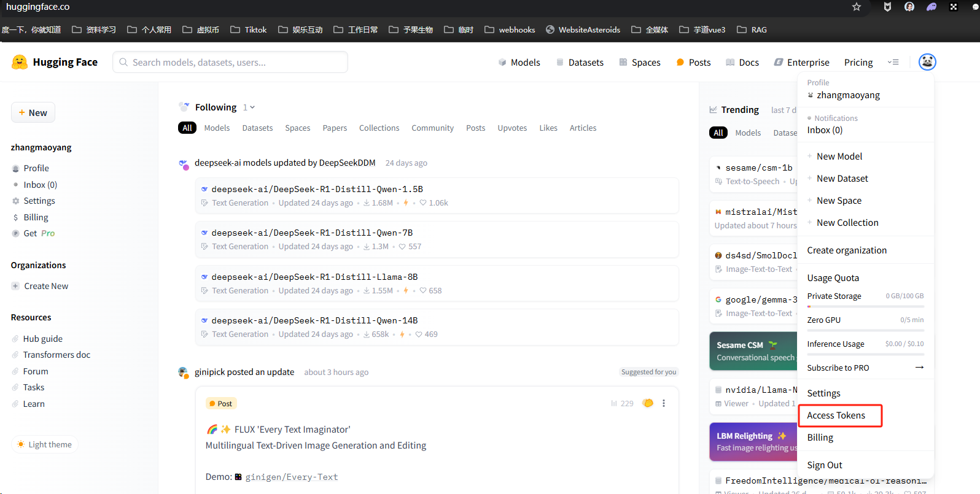Open the Transformers doc resource

coord(51,355)
